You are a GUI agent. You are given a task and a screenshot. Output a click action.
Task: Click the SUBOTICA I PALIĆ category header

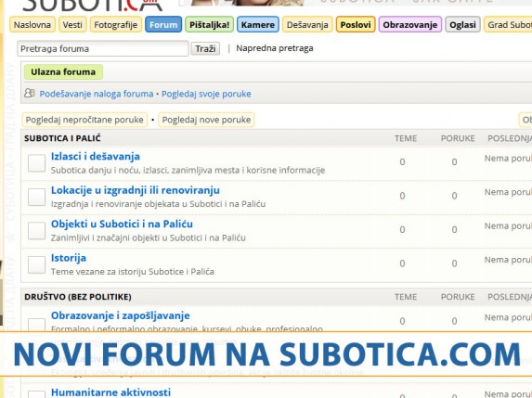[x=62, y=138]
